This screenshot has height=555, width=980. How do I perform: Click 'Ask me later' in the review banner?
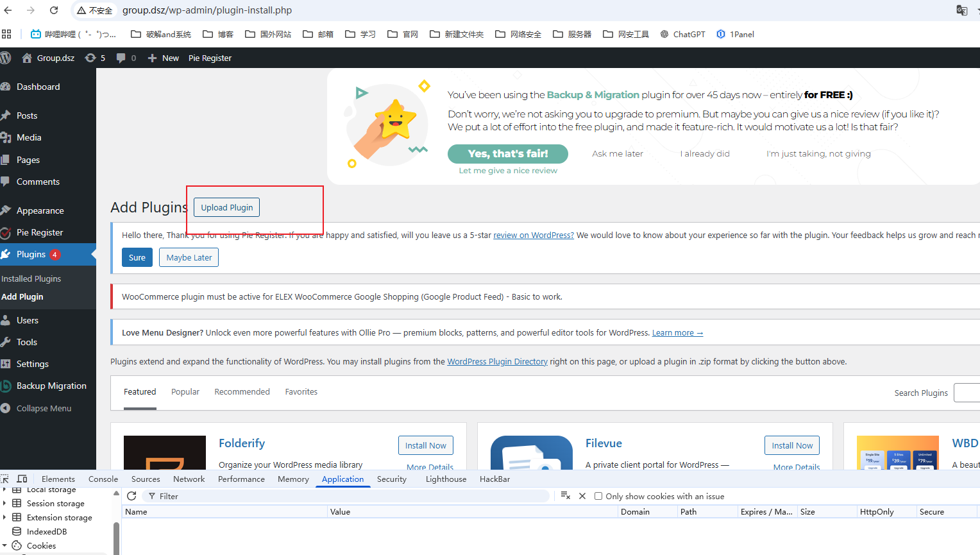pos(618,153)
